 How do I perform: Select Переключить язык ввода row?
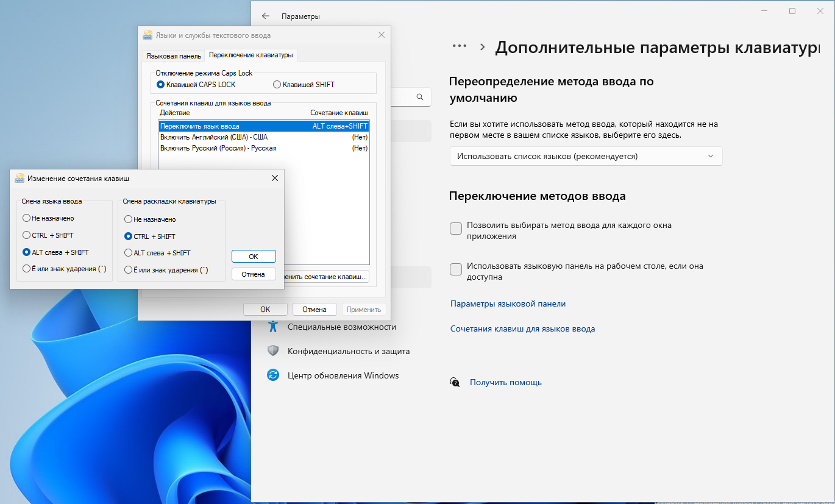[263, 126]
